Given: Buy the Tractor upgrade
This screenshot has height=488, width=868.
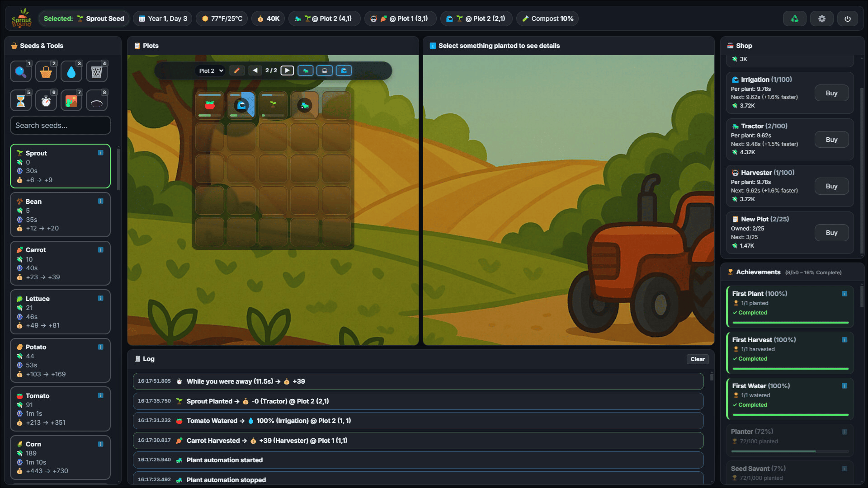Looking at the screenshot, I should click(831, 140).
